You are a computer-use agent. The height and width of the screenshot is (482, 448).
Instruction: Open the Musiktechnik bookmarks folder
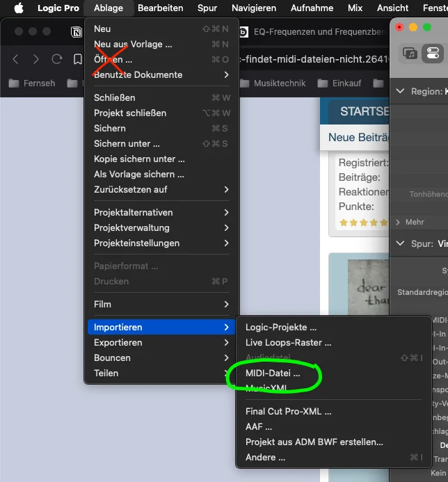click(273, 83)
